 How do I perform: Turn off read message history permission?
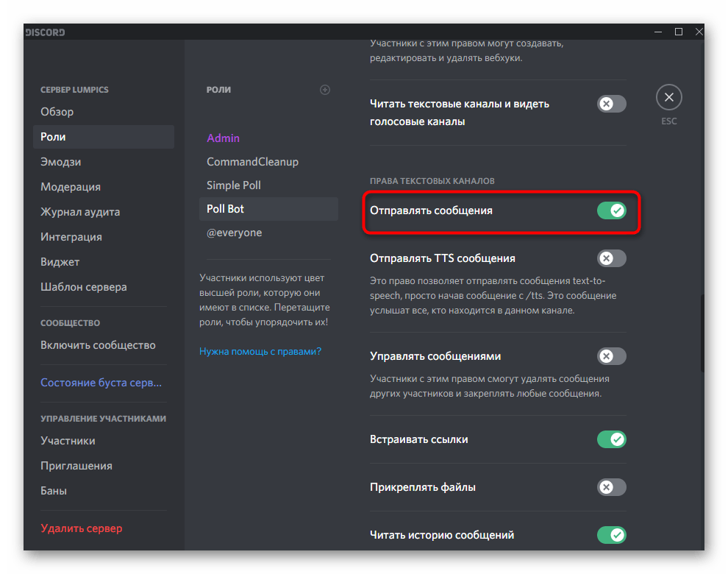point(612,535)
